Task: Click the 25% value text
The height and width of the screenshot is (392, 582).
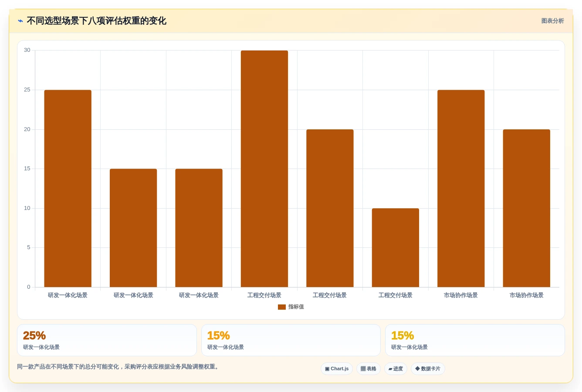Action: pyautogui.click(x=34, y=336)
